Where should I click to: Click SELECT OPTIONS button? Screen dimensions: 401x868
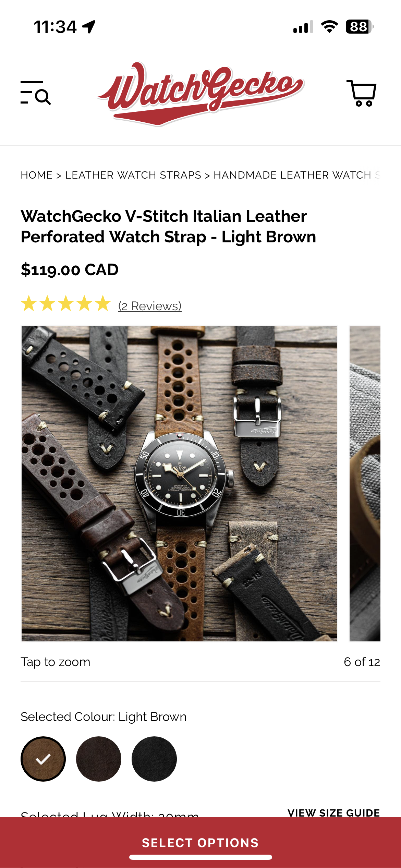pyautogui.click(x=200, y=843)
